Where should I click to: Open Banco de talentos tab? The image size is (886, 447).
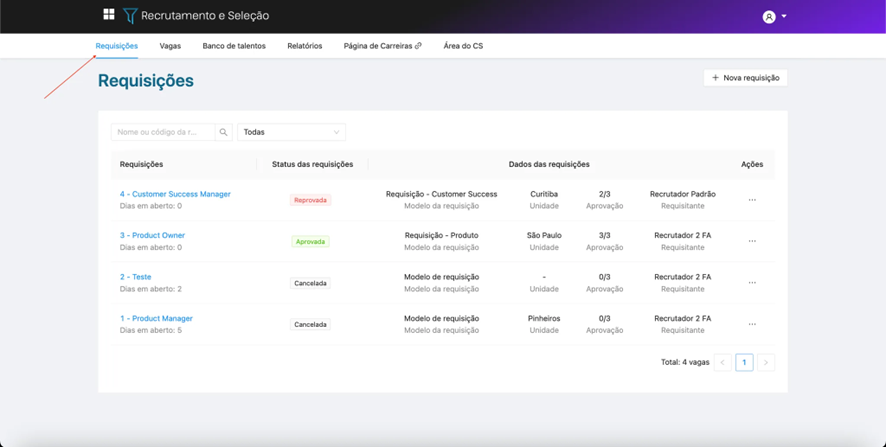(234, 46)
